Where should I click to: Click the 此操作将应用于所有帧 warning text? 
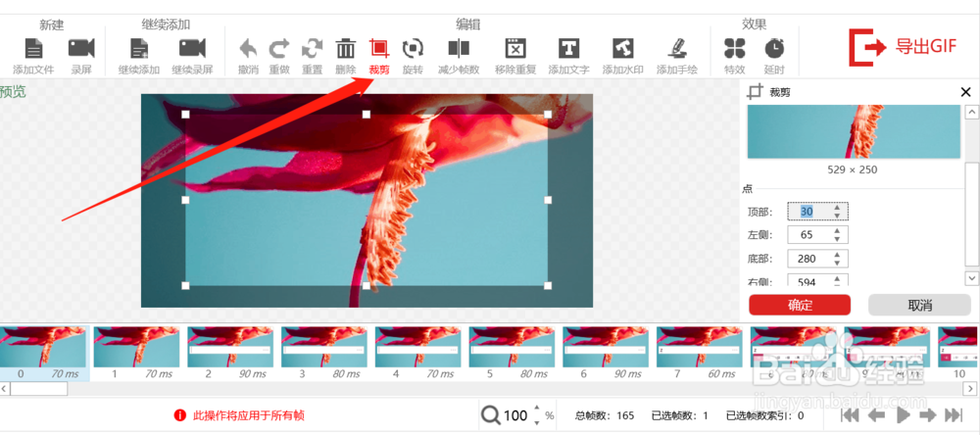pos(249,415)
